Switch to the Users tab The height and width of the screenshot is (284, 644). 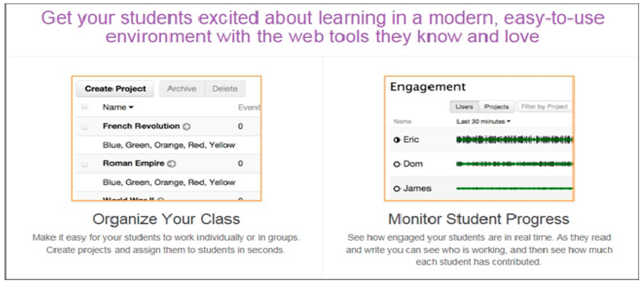(x=464, y=107)
